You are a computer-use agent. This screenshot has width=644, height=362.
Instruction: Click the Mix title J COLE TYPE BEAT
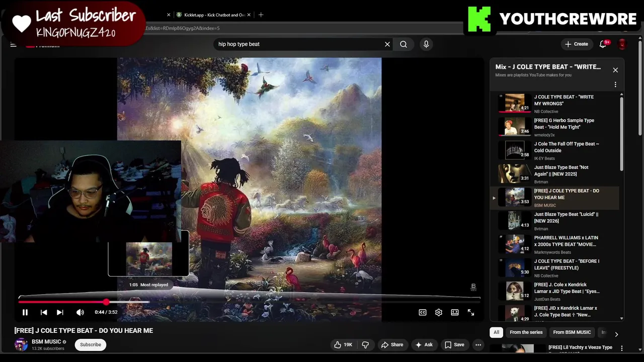tap(548, 67)
